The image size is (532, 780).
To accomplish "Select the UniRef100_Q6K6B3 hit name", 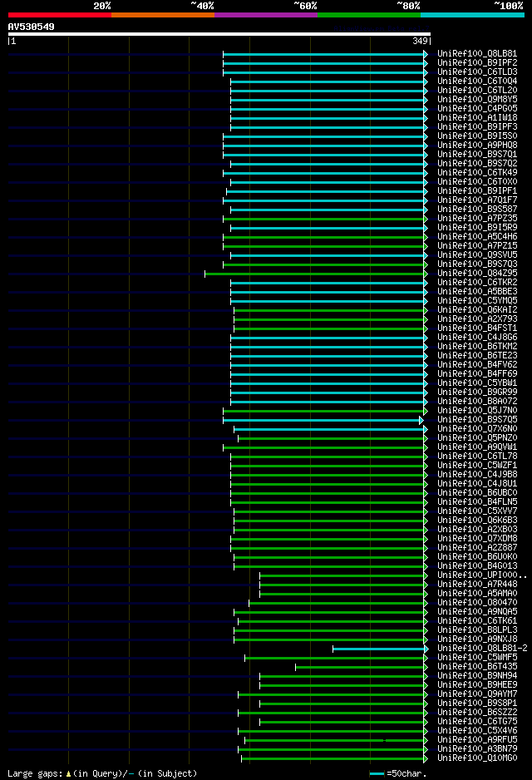I will [x=477, y=520].
